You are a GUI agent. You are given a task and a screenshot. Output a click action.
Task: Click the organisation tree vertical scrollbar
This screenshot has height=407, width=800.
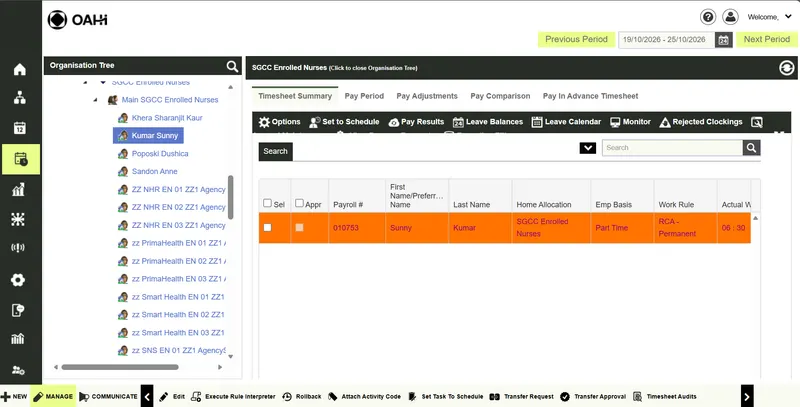point(231,197)
